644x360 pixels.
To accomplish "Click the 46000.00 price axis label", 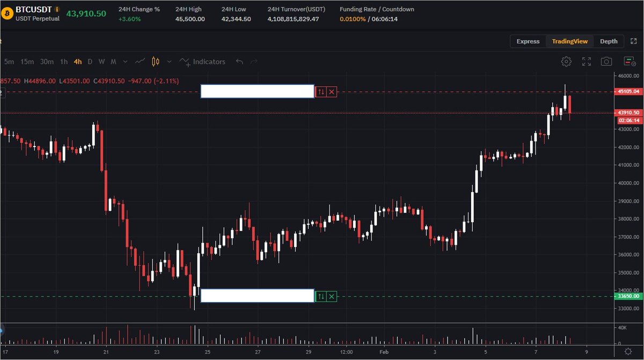I will 628,76.
